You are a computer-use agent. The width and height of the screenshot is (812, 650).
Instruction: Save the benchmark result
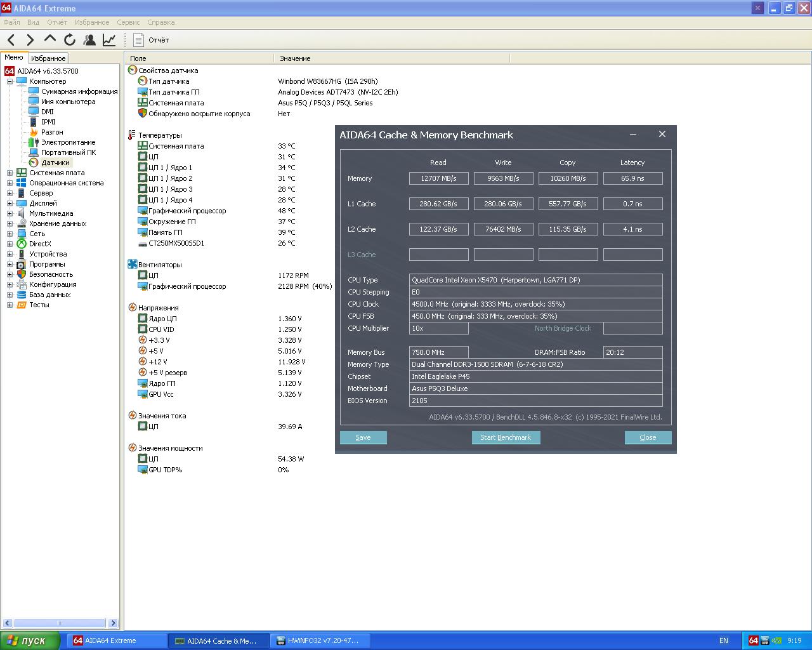[363, 437]
